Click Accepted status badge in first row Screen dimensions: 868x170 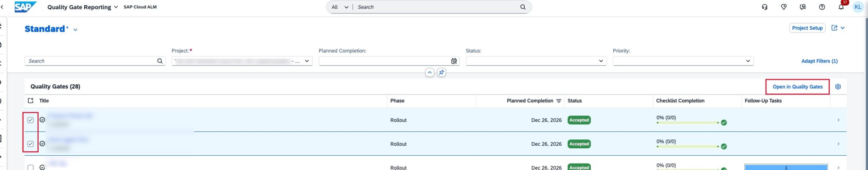pyautogui.click(x=579, y=120)
